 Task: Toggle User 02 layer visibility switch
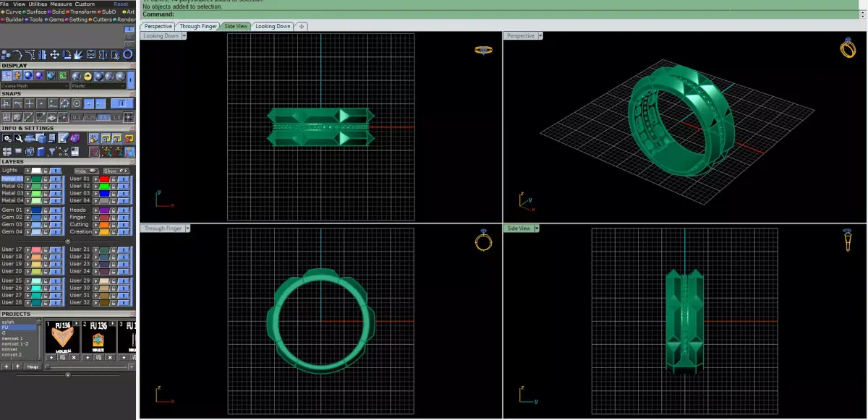click(x=123, y=186)
